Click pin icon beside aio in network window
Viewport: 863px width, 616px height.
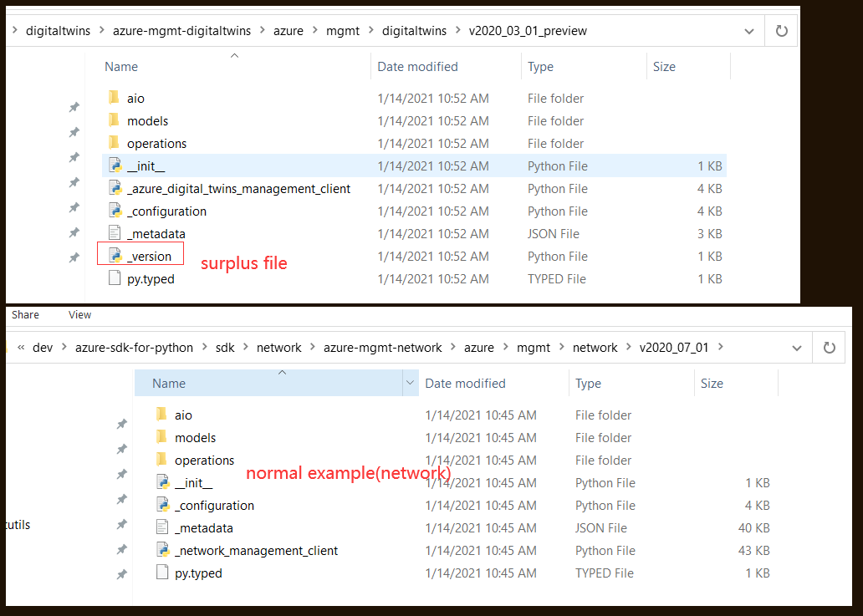(x=122, y=424)
